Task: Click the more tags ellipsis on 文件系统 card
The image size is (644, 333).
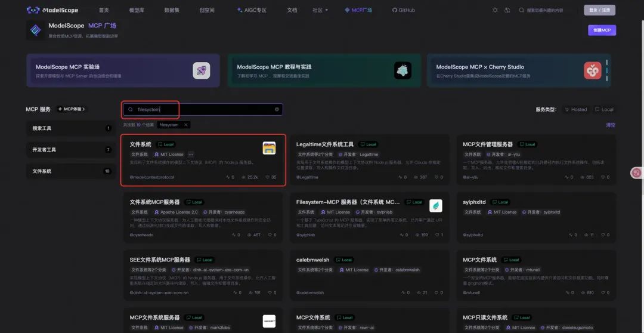Action: tap(191, 154)
